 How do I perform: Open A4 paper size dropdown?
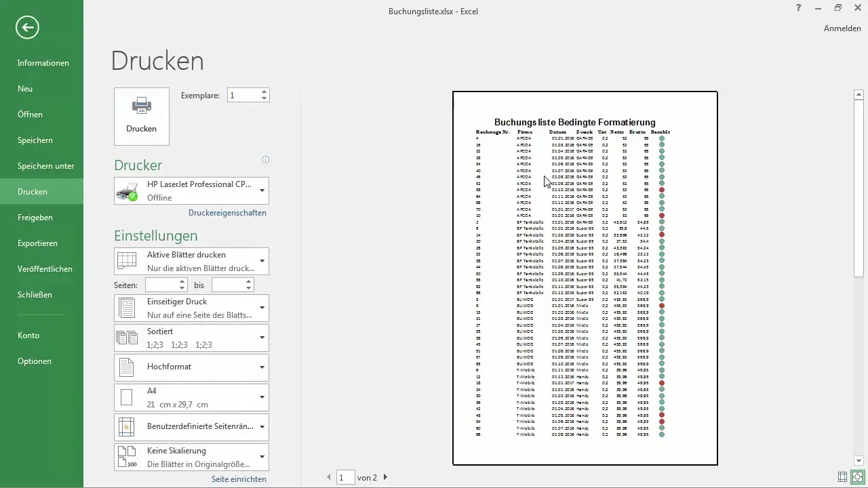tap(192, 397)
